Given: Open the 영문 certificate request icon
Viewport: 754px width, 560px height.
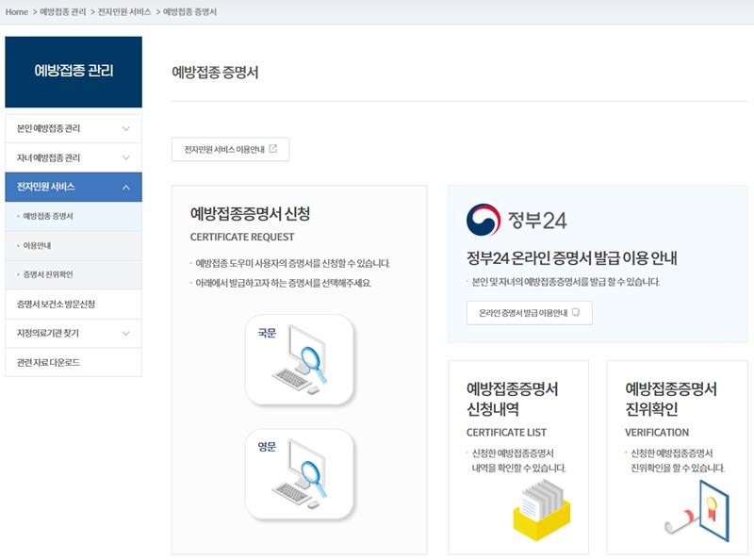Looking at the screenshot, I should point(299,474).
